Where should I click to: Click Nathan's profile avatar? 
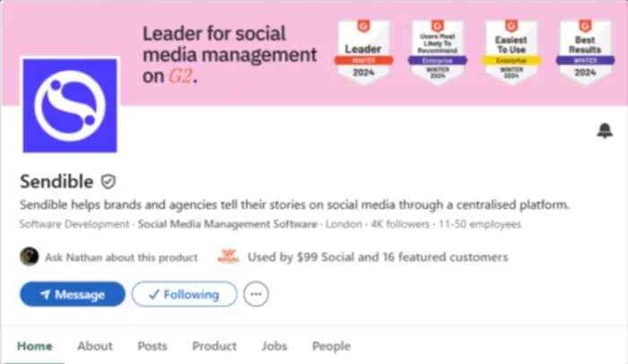[x=30, y=256]
